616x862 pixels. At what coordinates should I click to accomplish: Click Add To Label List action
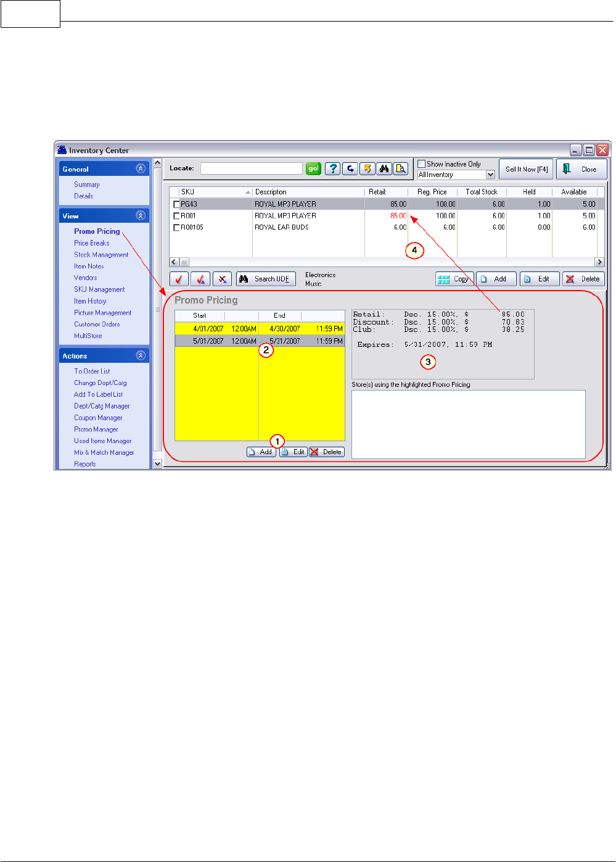99,395
